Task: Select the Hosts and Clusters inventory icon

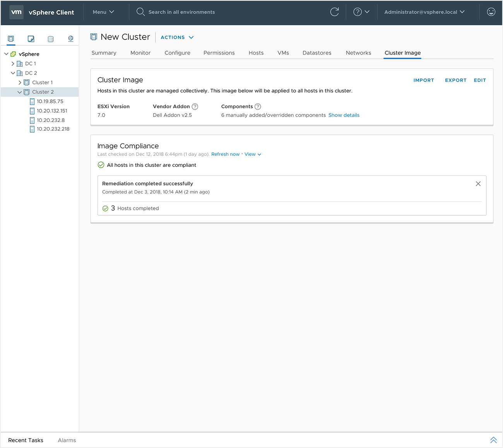Action: pos(10,39)
